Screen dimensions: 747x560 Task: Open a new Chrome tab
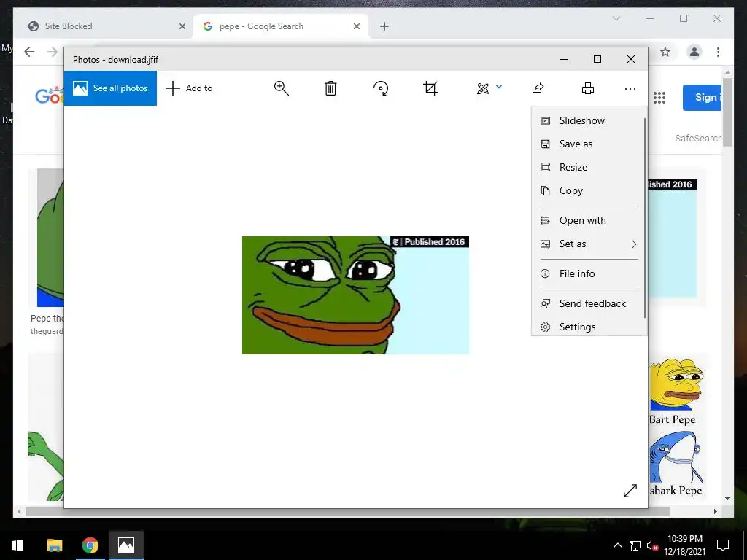coord(384,27)
